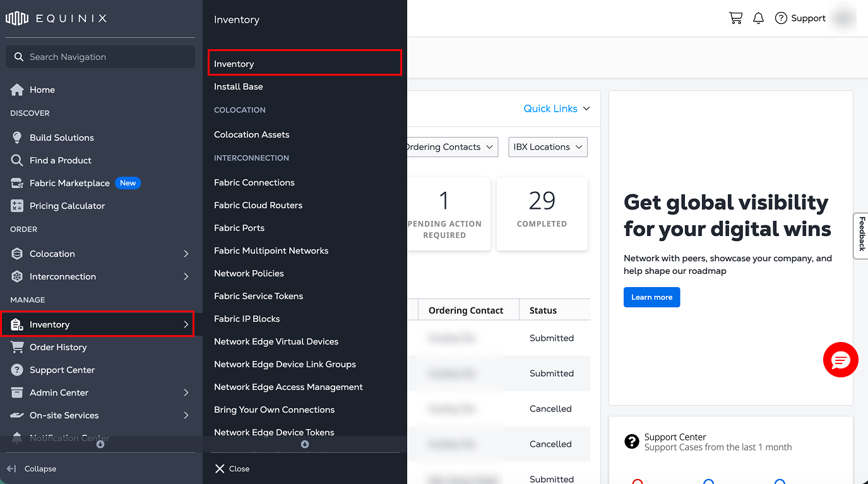Open Network Policies
This screenshot has width=868, height=484.
249,273
